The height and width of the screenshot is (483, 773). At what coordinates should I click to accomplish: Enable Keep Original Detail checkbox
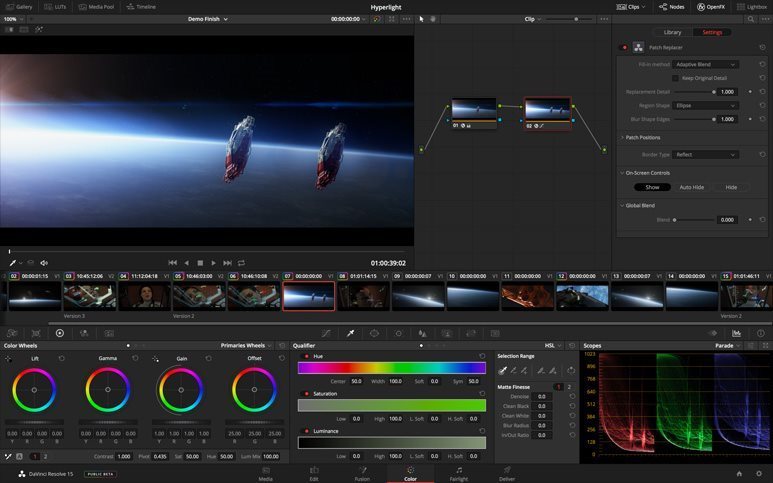675,78
